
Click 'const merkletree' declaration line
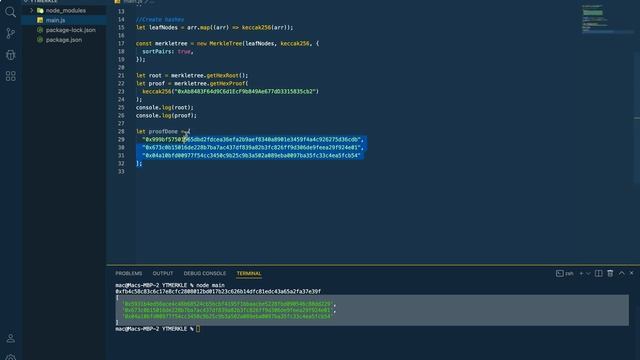(227, 43)
